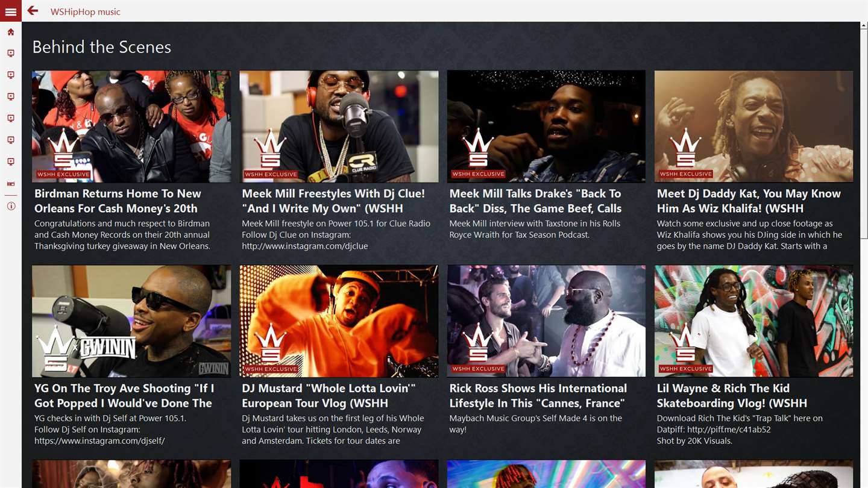Open the Meek Mill Dj Clue freestyle thumbnail
The height and width of the screenshot is (488, 868).
pos(339,127)
